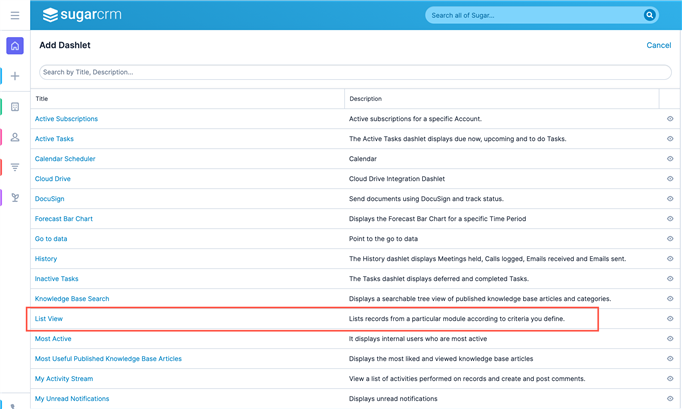The image size is (682, 409).
Task: Click 'Displays unread notifications' description
Action: pos(393,399)
